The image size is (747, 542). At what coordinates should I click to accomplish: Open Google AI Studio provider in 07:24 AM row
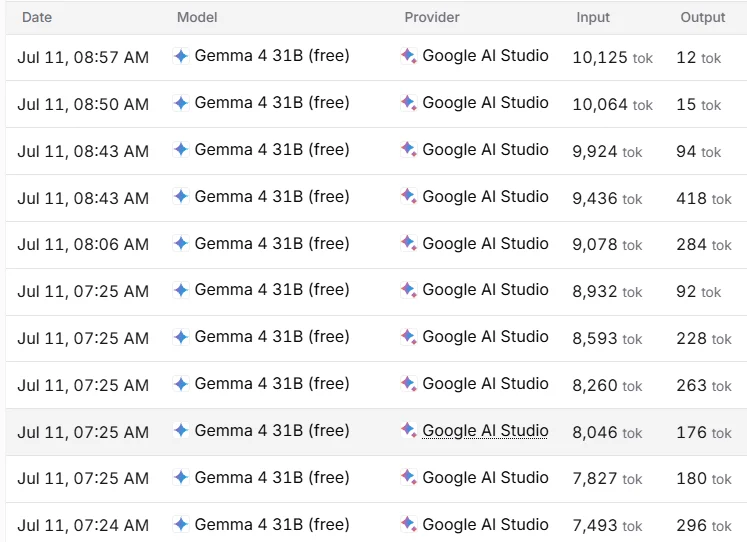pyautogui.click(x=485, y=524)
